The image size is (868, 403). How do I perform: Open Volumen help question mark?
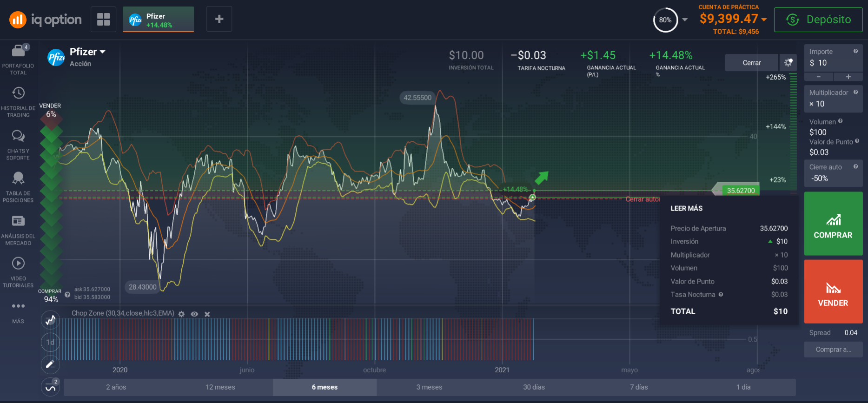pos(840,121)
